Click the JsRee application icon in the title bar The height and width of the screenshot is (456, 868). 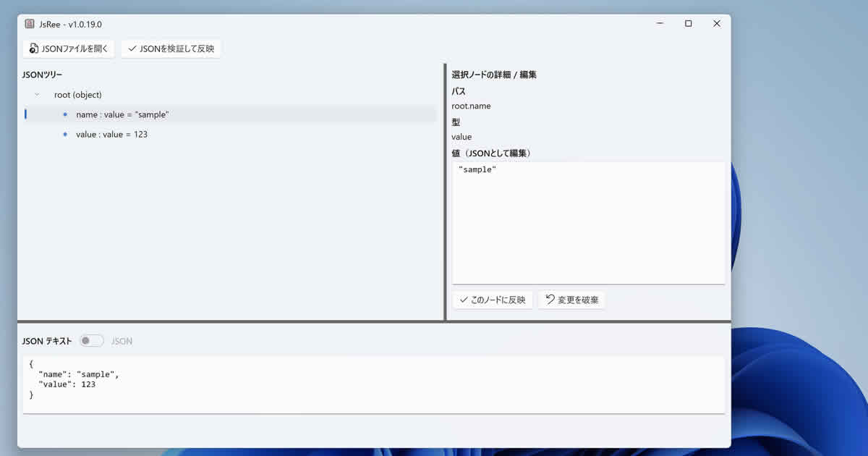[29, 23]
